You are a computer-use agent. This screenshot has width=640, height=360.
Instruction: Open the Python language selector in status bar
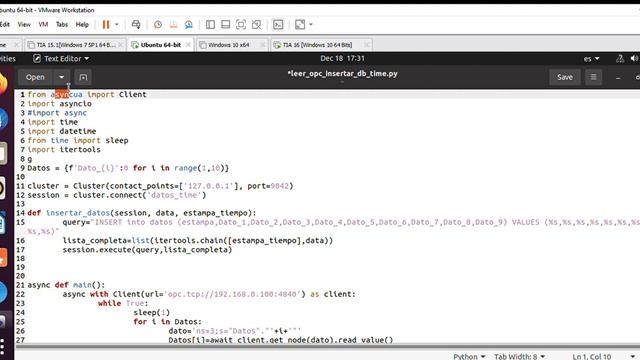(x=469, y=356)
